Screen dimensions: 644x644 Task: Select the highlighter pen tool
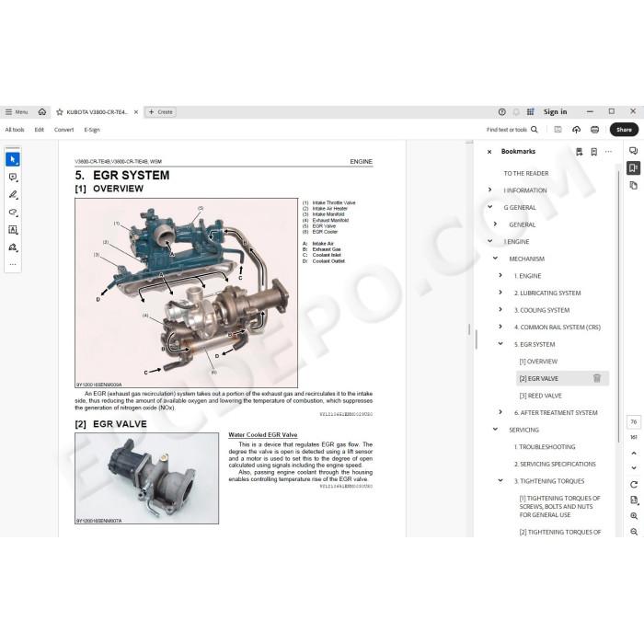(x=13, y=195)
